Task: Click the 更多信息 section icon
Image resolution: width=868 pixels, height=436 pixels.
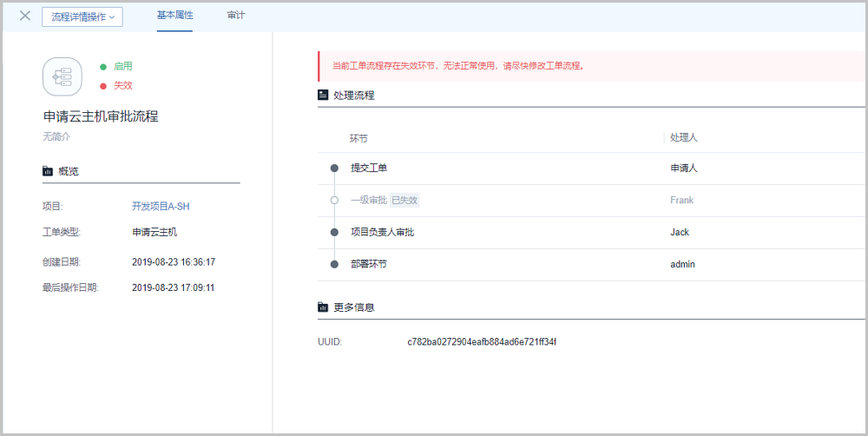Action: tap(323, 307)
